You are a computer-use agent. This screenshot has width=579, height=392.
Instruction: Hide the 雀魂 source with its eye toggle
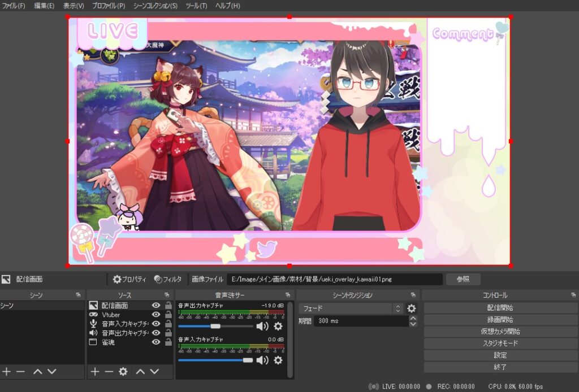pos(156,342)
